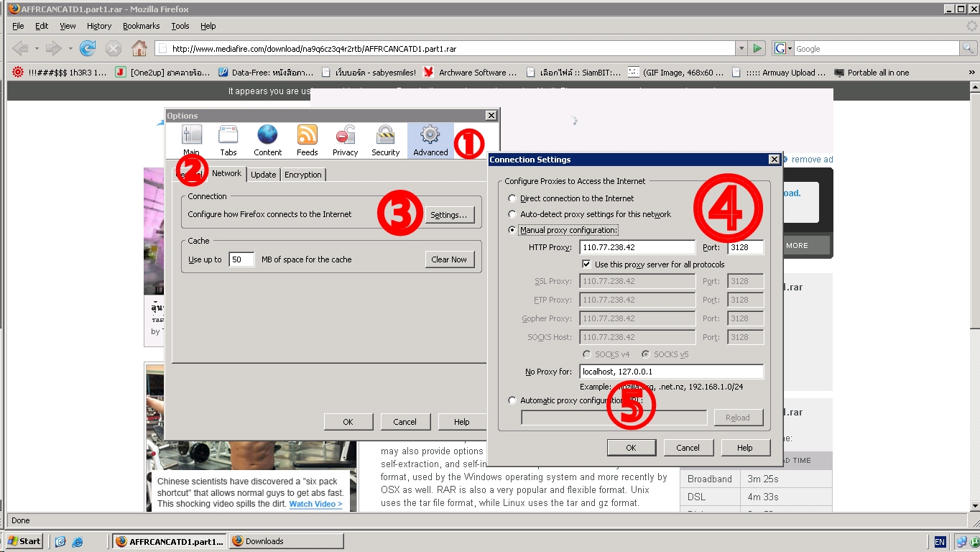Open the back-history dropdown arrow
The image size is (980, 552).
point(37,49)
